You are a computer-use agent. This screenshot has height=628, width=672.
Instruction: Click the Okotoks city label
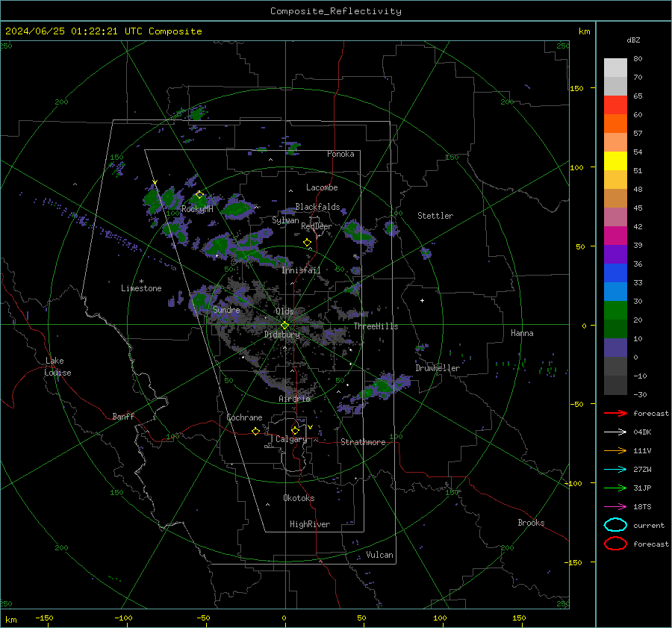point(299,498)
